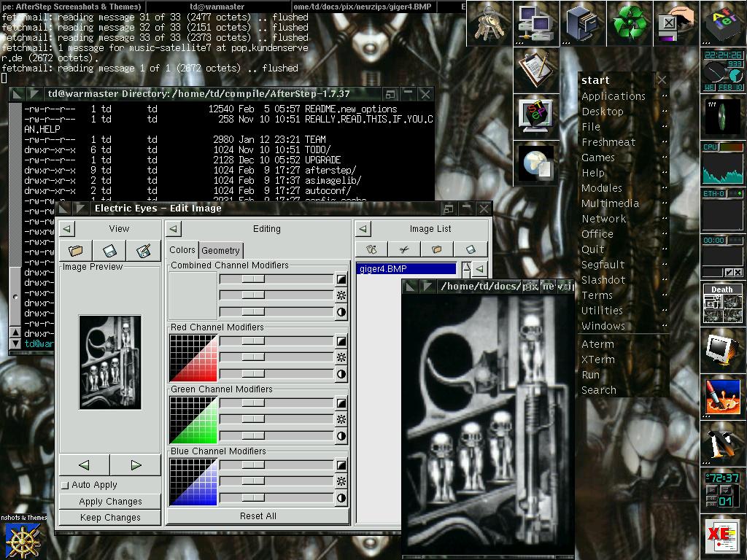Click the paintbrush edit icon in View panel
Image resolution: width=747 pixels, height=560 pixels.
pyautogui.click(x=144, y=251)
